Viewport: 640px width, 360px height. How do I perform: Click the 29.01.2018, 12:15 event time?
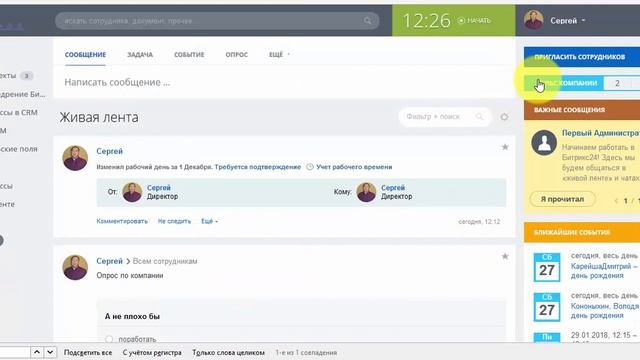[x=604, y=335]
